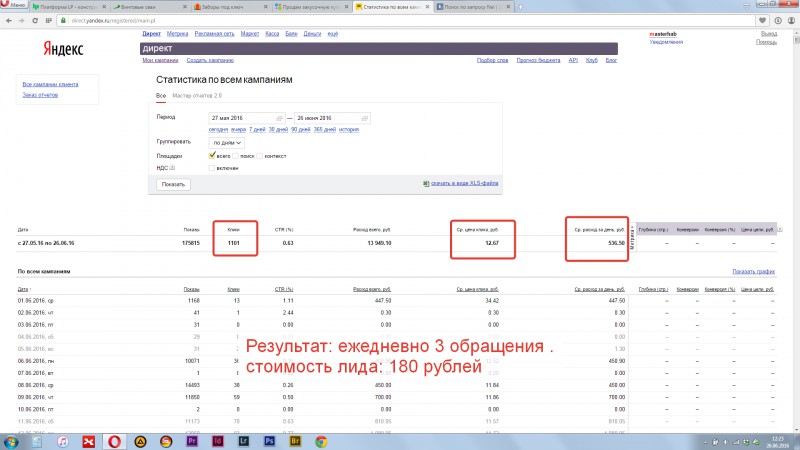800x450 pixels.
Task: Open calendar picker for start date
Action: (279, 118)
